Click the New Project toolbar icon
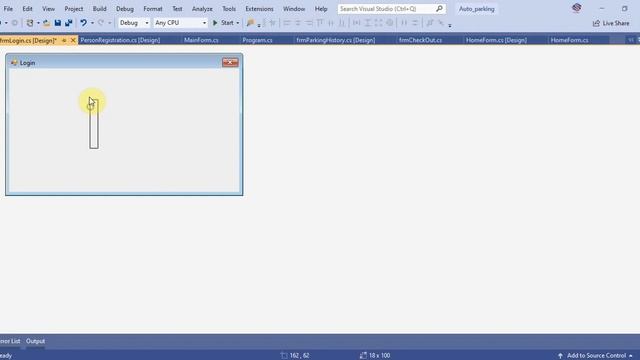The width and height of the screenshot is (640, 360). pos(30,23)
